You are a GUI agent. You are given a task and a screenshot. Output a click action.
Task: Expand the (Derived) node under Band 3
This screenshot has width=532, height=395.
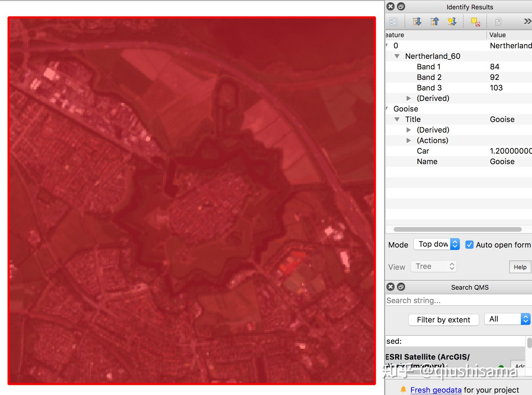(x=409, y=98)
